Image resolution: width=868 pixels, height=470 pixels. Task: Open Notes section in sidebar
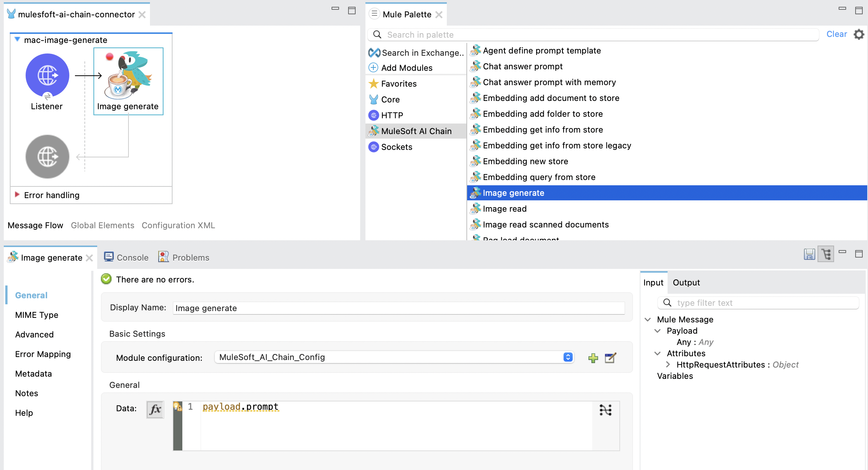pyautogui.click(x=26, y=393)
